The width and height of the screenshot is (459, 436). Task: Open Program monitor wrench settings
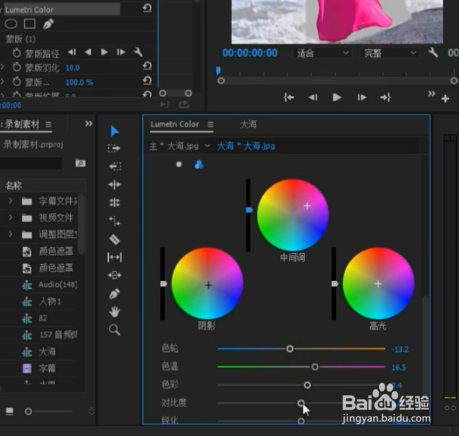(433, 52)
